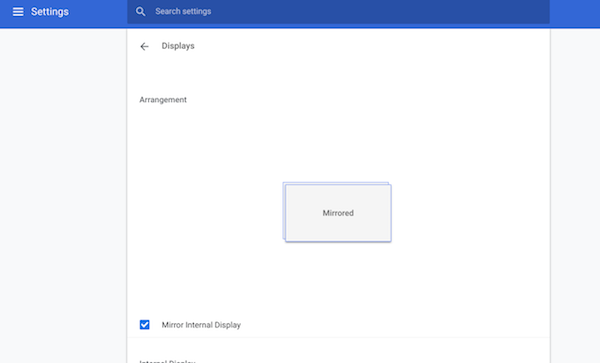Go back using the Displays arrow
The image size is (600, 363).
tap(144, 46)
